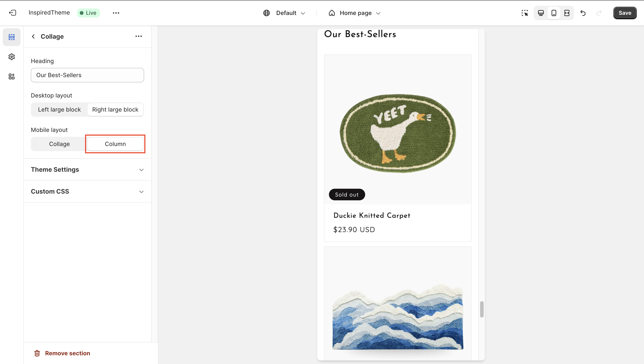Click the exit editor icon
The height and width of the screenshot is (364, 644).
tap(13, 13)
